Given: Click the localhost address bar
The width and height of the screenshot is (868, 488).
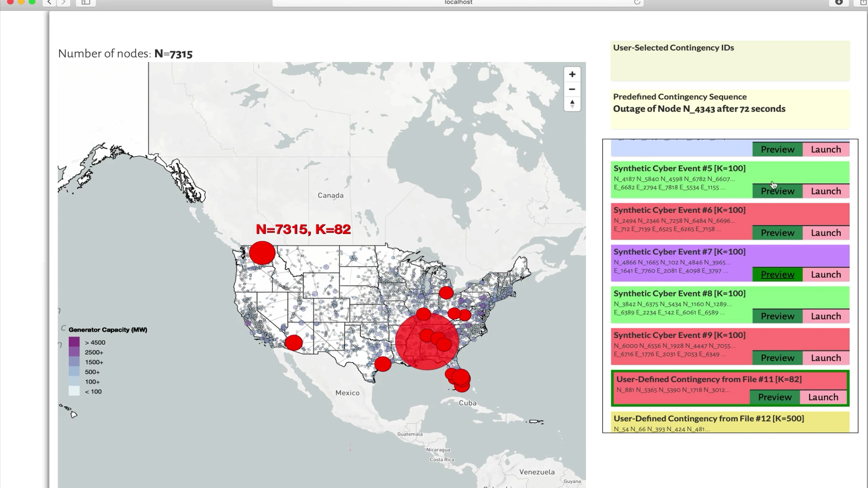Looking at the screenshot, I should pyautogui.click(x=458, y=3).
